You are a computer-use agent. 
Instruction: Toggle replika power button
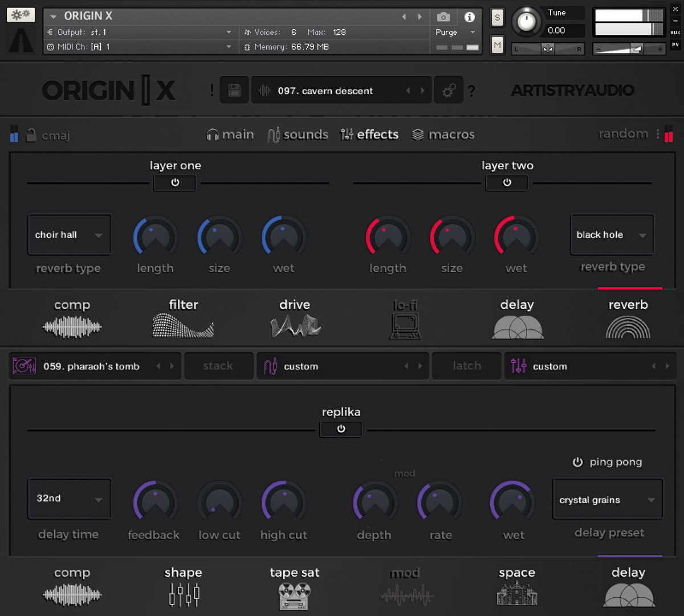(x=341, y=429)
